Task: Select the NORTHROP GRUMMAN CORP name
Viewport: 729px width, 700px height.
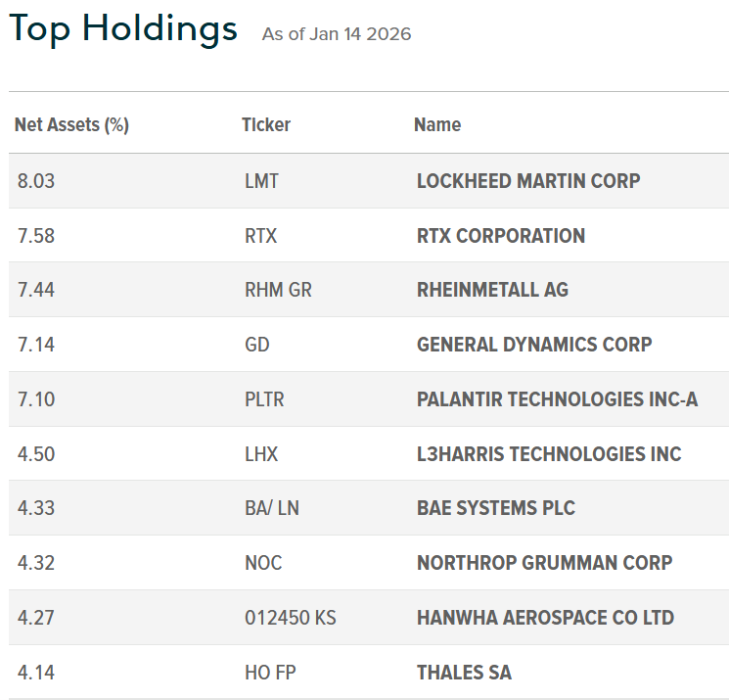Action: (544, 563)
